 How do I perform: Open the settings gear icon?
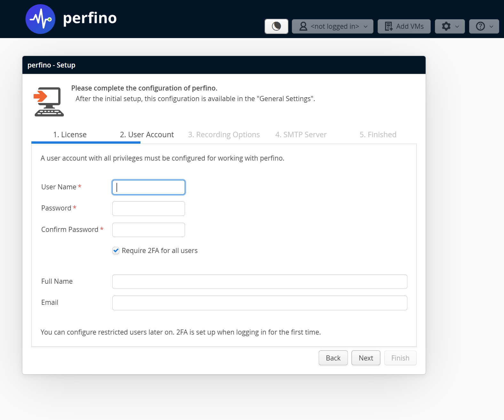(x=446, y=26)
